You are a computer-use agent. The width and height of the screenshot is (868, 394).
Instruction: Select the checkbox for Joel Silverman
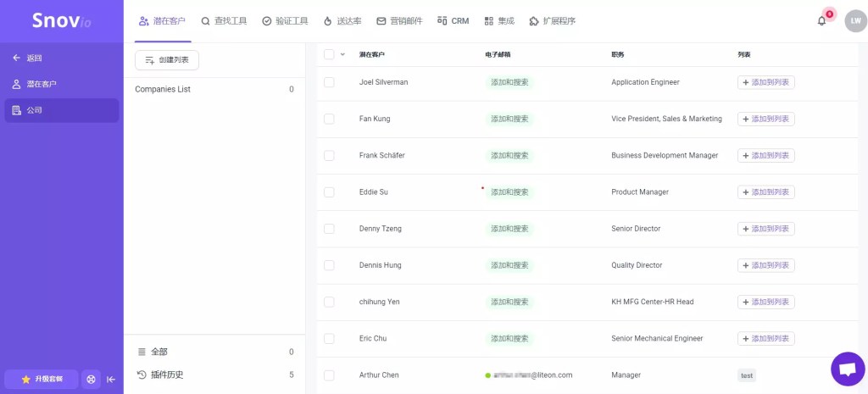pos(329,82)
